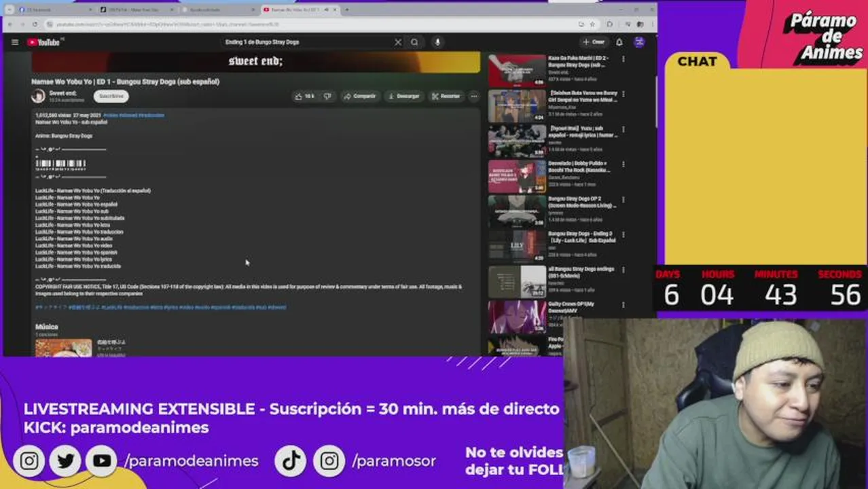The width and height of the screenshot is (868, 489).
Task: Open the Sweet end; channel avatar
Action: tap(38, 96)
